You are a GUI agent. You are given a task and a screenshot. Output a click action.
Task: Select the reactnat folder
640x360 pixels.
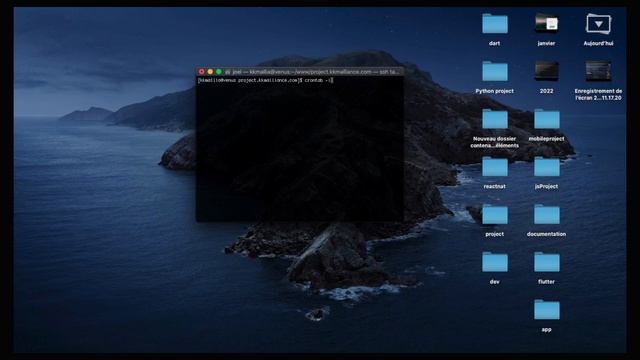495,167
